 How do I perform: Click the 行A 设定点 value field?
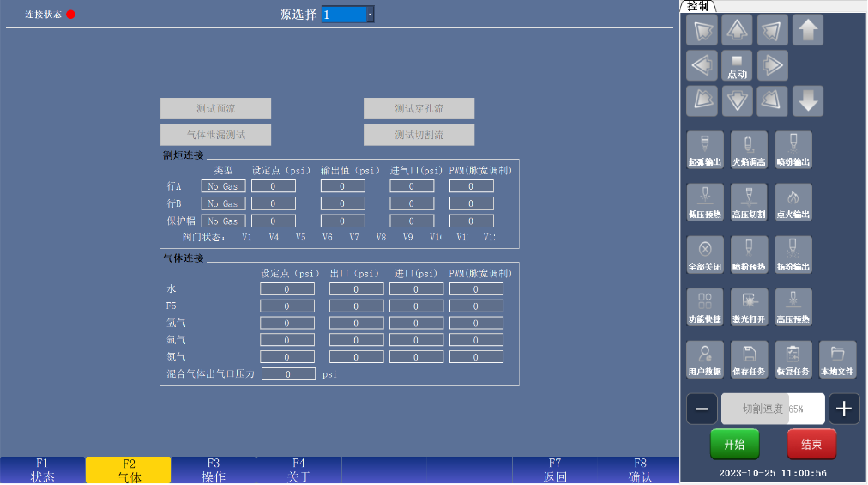pos(274,186)
